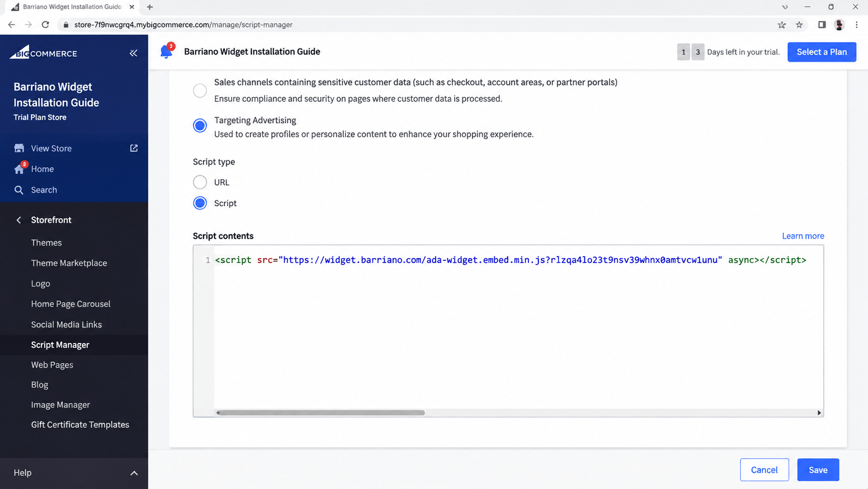
Task: Open Social Media Links menu item
Action: click(x=66, y=324)
